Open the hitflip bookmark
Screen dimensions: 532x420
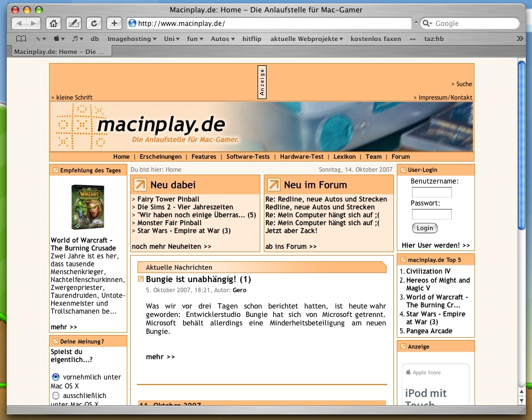point(252,39)
